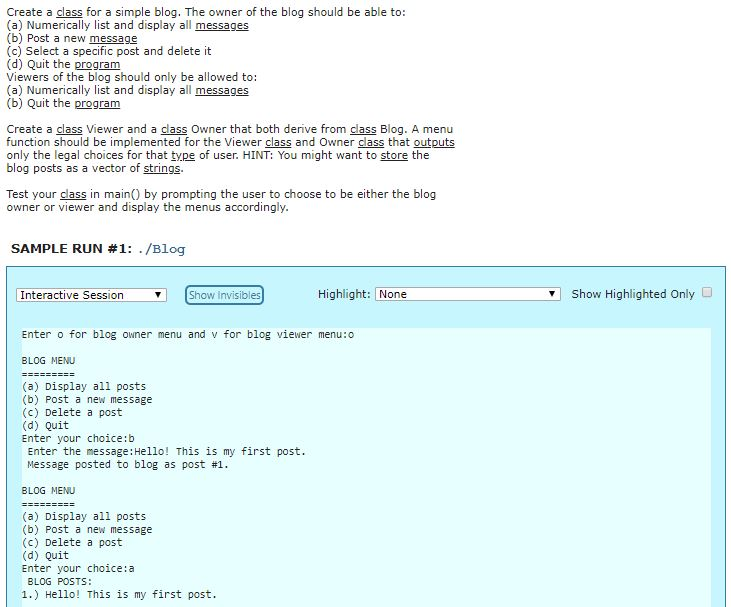Open the 'class' link before 'Blog. A menu'
Viewport: 731px width, 607px height.
363,129
